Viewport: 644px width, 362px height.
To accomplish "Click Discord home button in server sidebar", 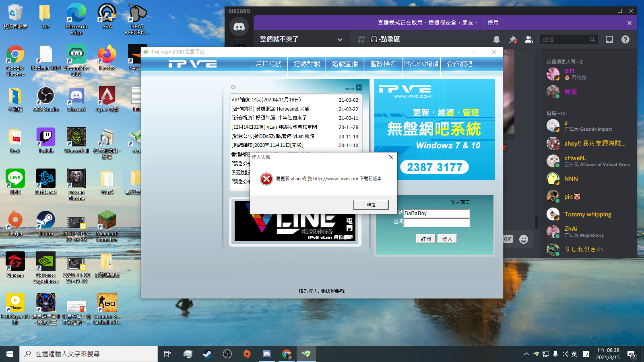I will coord(239,27).
